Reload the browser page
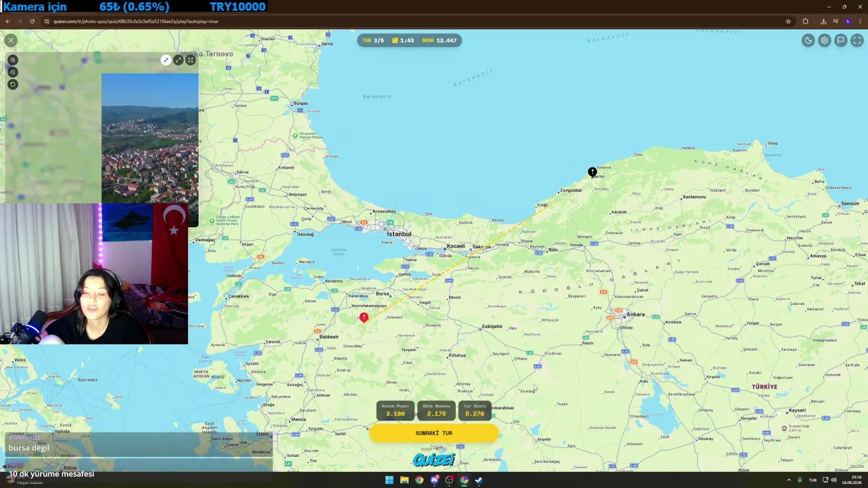868x488 pixels. point(32,21)
